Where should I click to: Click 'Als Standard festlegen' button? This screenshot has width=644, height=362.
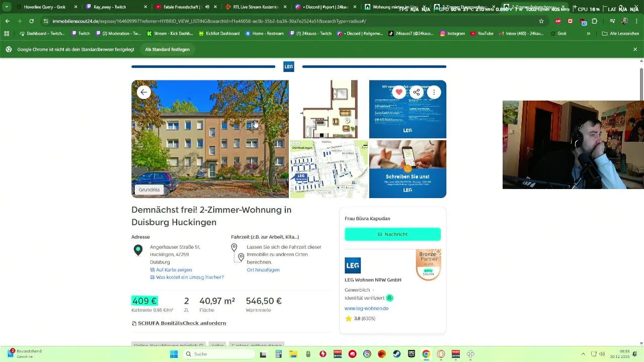(x=167, y=49)
